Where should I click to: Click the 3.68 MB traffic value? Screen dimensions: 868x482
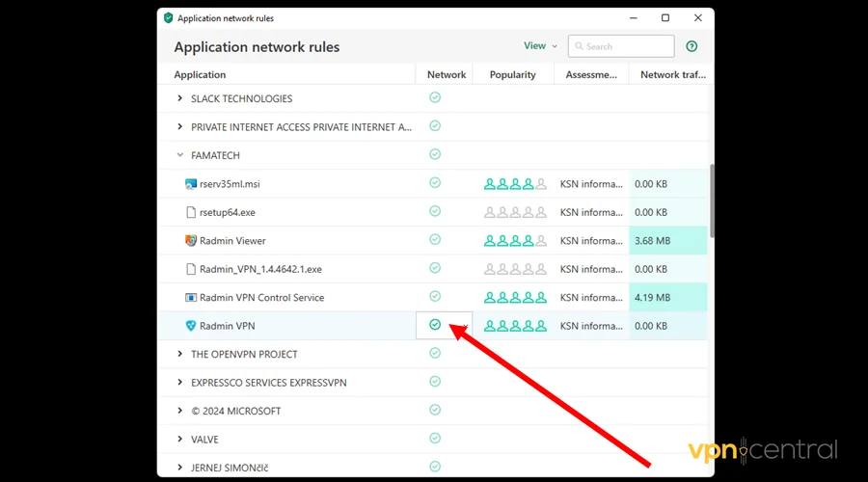[x=652, y=241]
